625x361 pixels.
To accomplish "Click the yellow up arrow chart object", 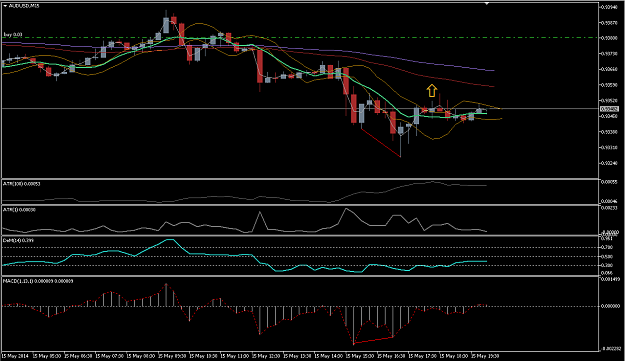I will coord(432,91).
